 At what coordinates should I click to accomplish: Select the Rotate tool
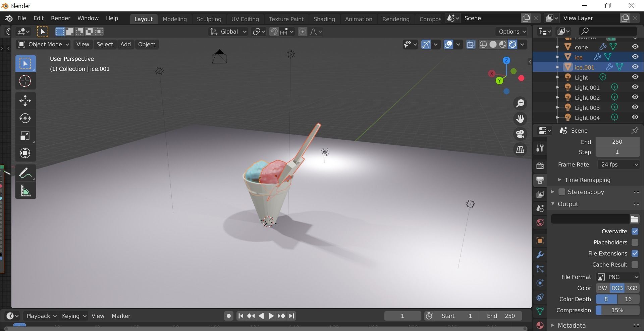(x=25, y=118)
